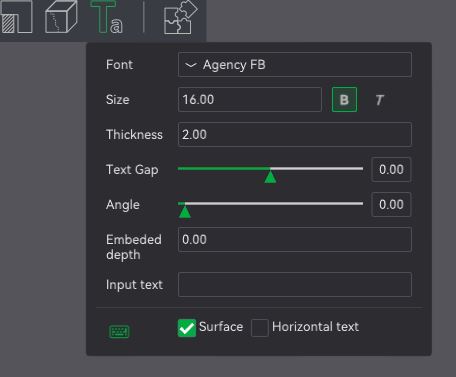456x377 pixels.
Task: Click the Text Gap slider handle
Action: [x=270, y=176]
